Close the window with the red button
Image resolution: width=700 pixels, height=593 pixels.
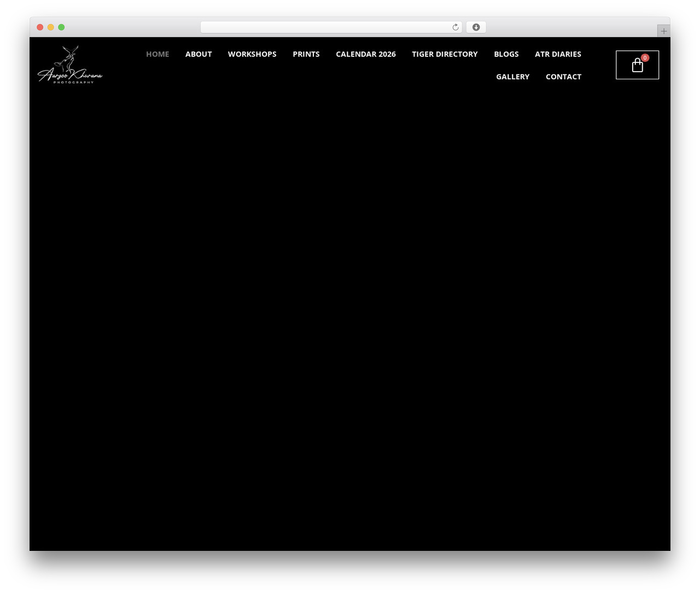(x=40, y=27)
